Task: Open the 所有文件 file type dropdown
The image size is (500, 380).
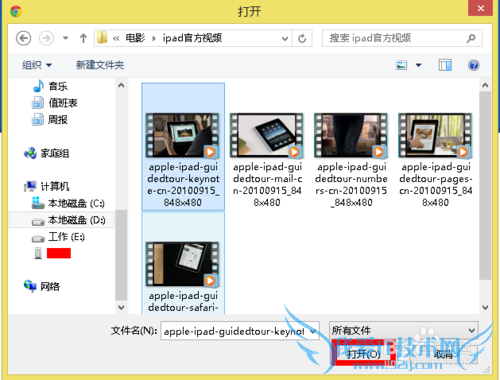Action: (x=404, y=330)
